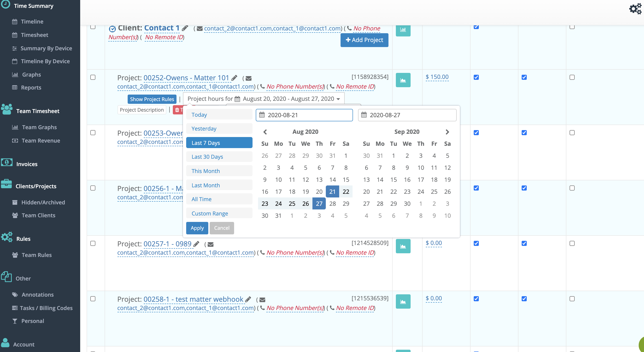This screenshot has height=352, width=644.
Task: Open Annotations in sidebar
Action: [38, 294]
